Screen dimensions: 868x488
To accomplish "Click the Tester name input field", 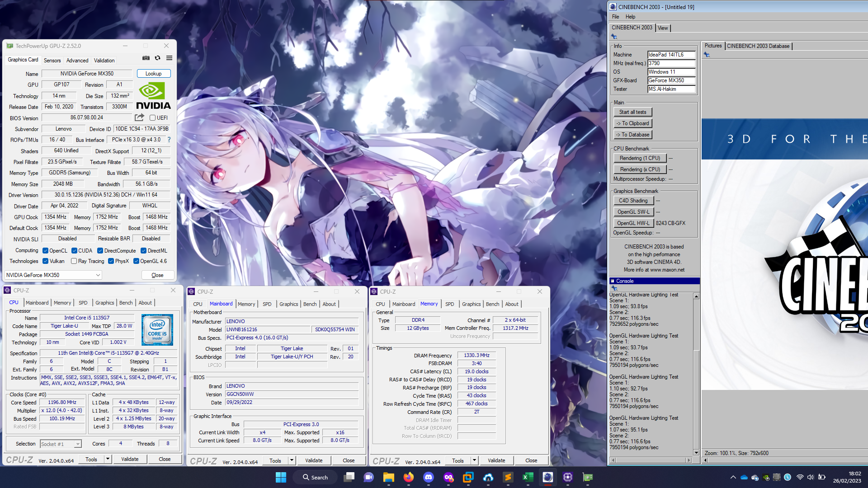I will (x=671, y=89).
